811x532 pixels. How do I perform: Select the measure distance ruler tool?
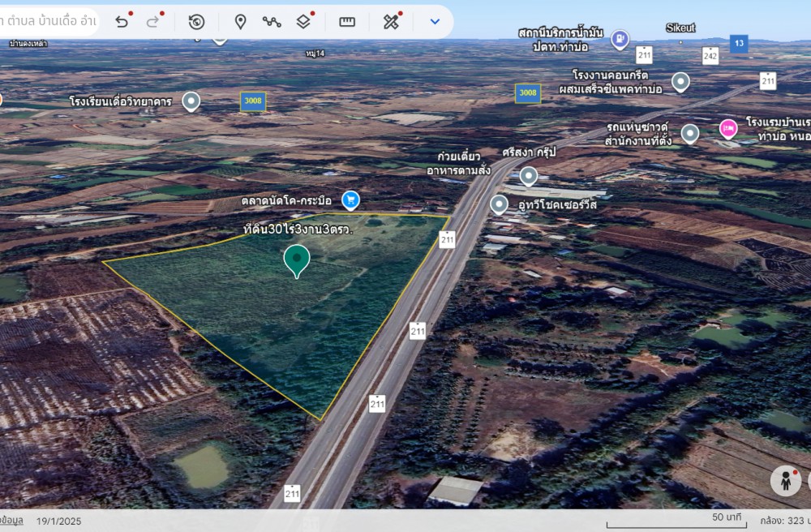pyautogui.click(x=347, y=22)
